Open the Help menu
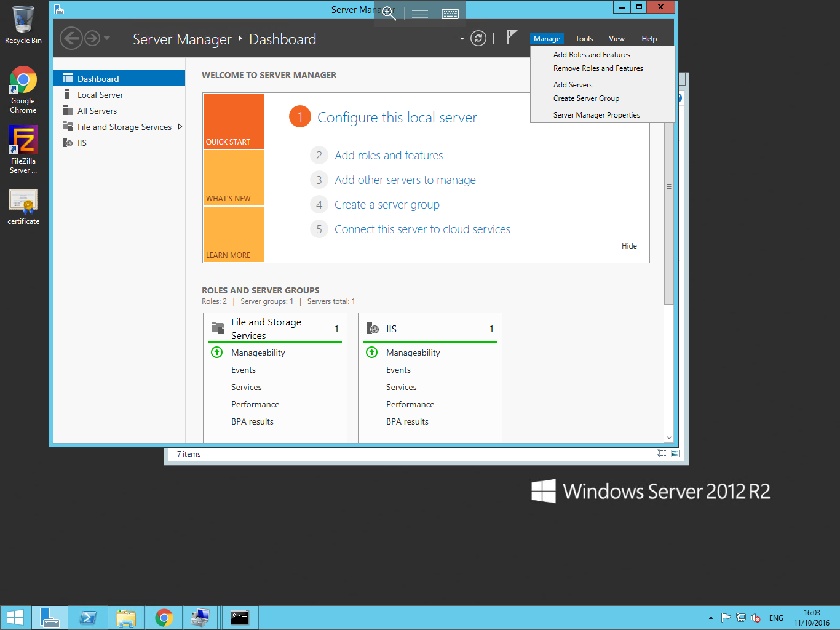This screenshot has height=630, width=840. pyautogui.click(x=649, y=38)
